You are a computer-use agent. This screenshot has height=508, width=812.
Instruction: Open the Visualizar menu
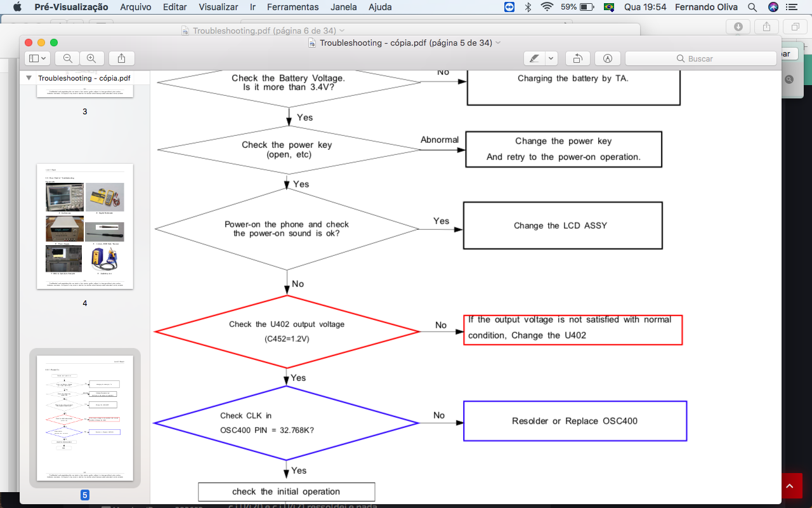pyautogui.click(x=218, y=7)
